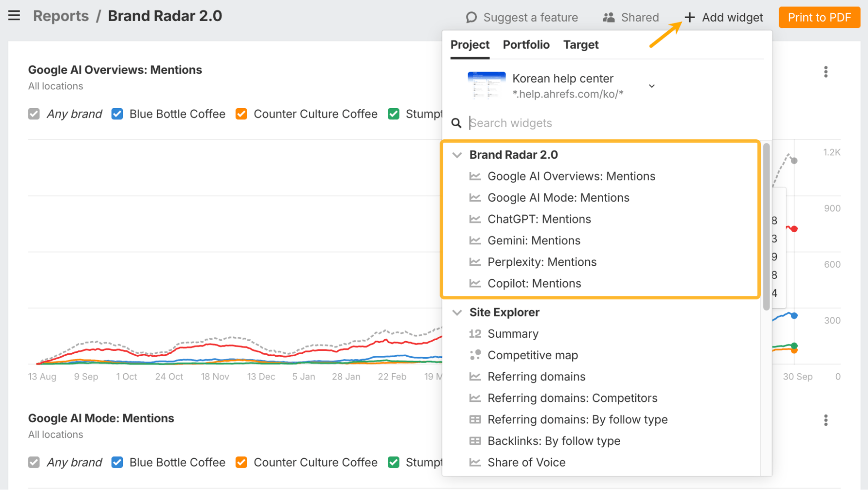Image resolution: width=868 pixels, height=490 pixels.
Task: Switch to the Target tab
Action: point(581,45)
